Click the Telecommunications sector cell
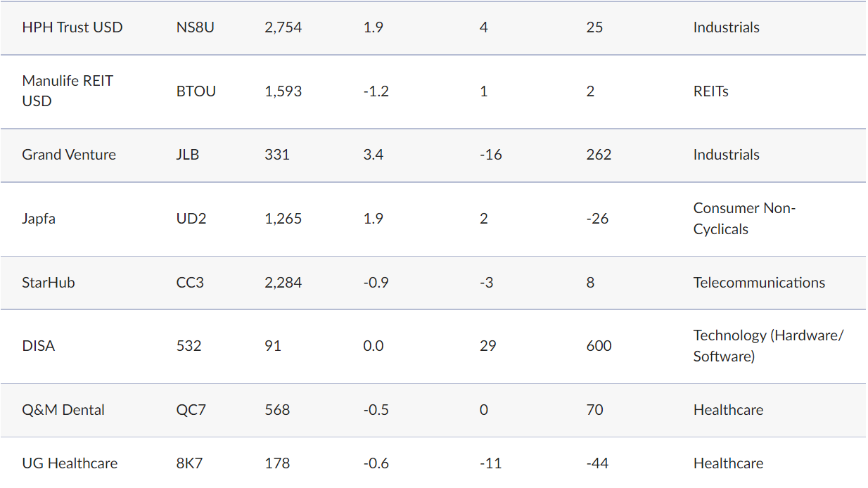The height and width of the screenshot is (488, 868). (759, 283)
